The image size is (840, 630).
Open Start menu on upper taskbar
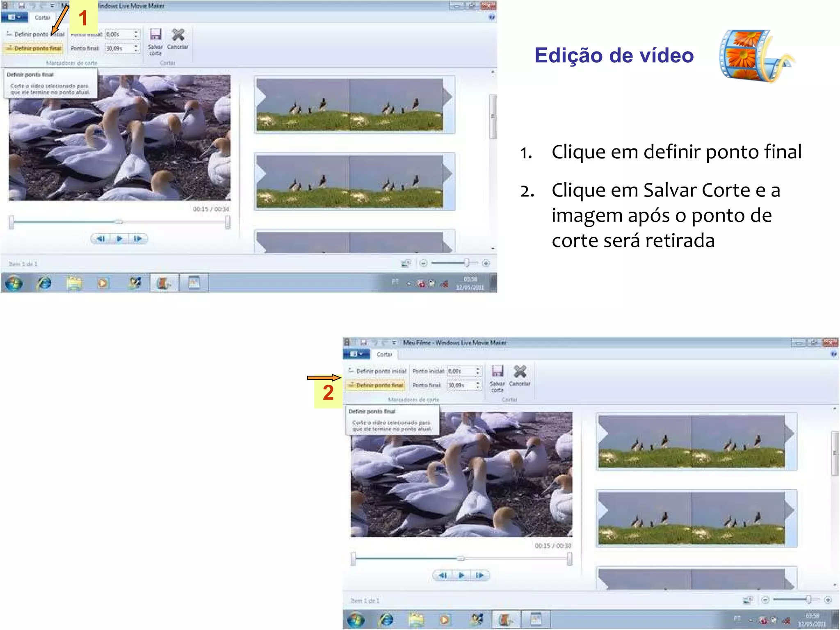[14, 283]
